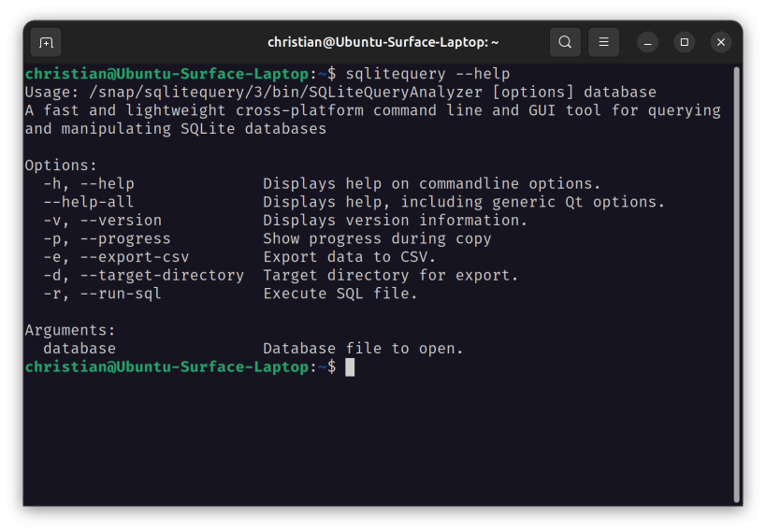
Task: Click the cursor block at the bottom prompt
Action: click(350, 367)
